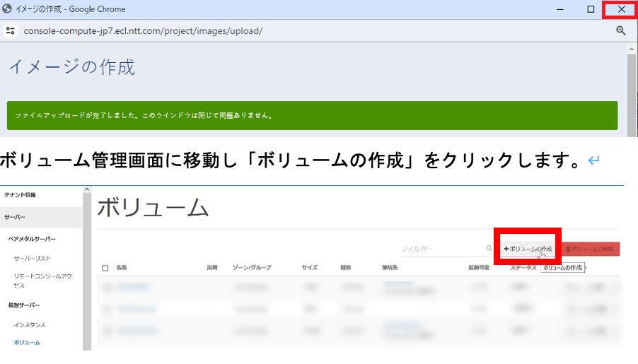Click the filter search magnifier icon

click(x=489, y=248)
